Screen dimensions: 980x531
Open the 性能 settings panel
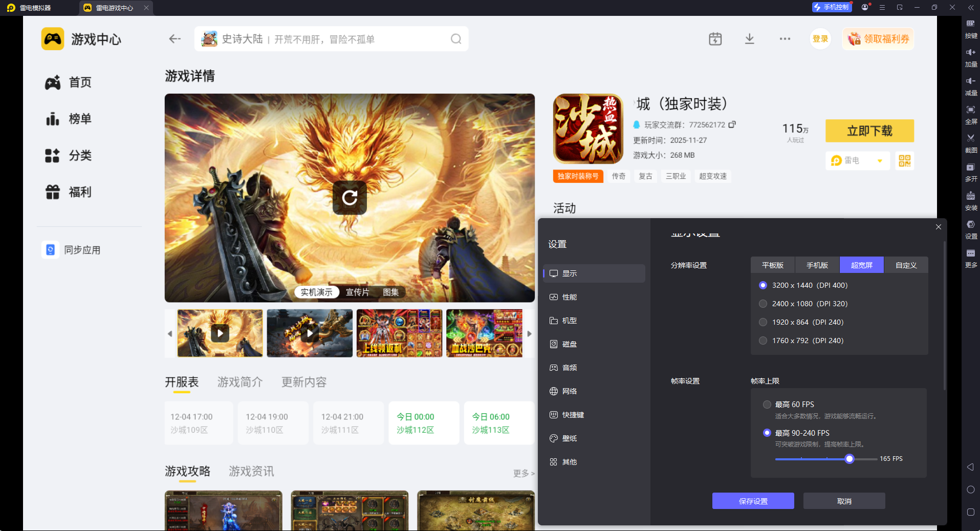[570, 297]
